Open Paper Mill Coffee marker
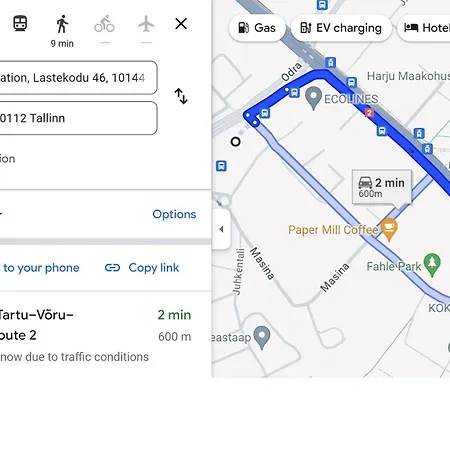The height and width of the screenshot is (450, 450). 389,229
